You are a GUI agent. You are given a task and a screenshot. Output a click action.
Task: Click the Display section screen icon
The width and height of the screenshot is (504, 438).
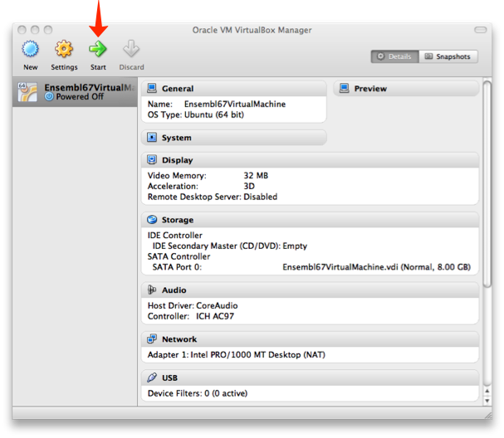tap(152, 159)
